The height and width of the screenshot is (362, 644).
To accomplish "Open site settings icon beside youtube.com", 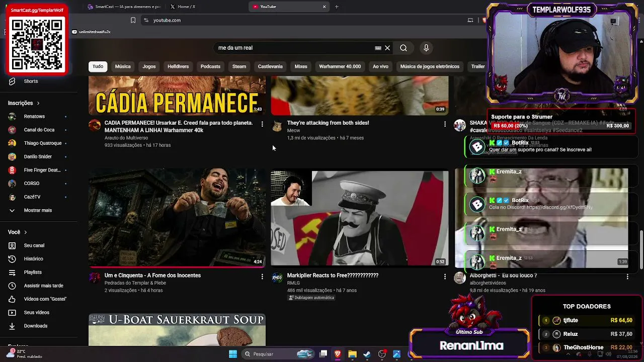I will (x=146, y=20).
